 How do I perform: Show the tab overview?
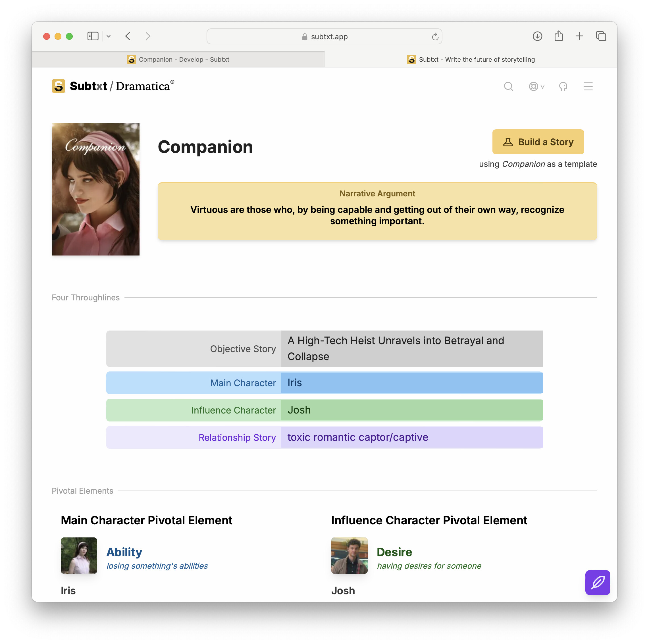(x=601, y=36)
